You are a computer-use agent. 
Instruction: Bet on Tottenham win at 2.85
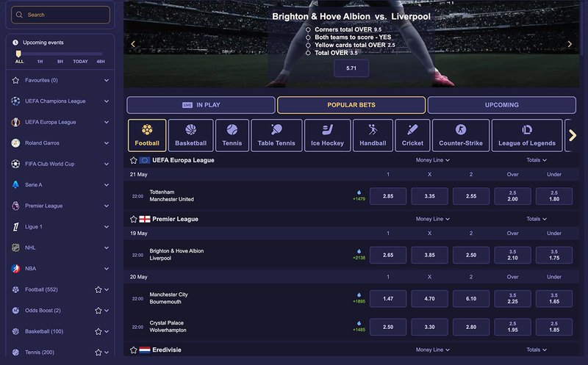click(388, 196)
